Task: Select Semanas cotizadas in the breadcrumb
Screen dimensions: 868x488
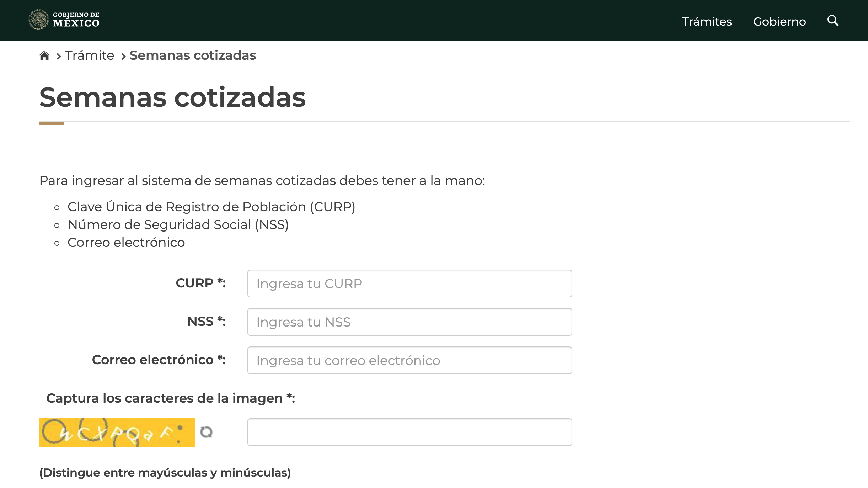Action: click(x=192, y=55)
